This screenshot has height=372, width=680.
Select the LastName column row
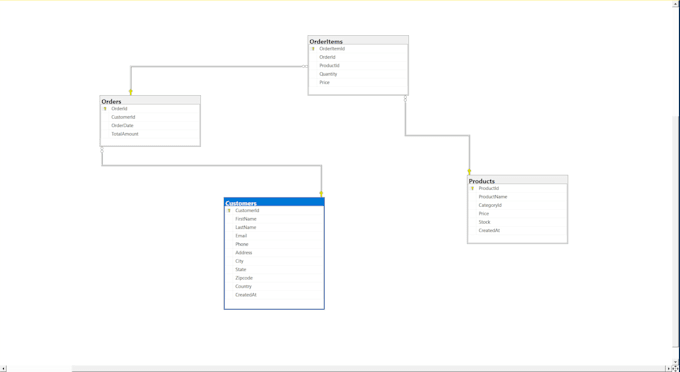(x=274, y=227)
